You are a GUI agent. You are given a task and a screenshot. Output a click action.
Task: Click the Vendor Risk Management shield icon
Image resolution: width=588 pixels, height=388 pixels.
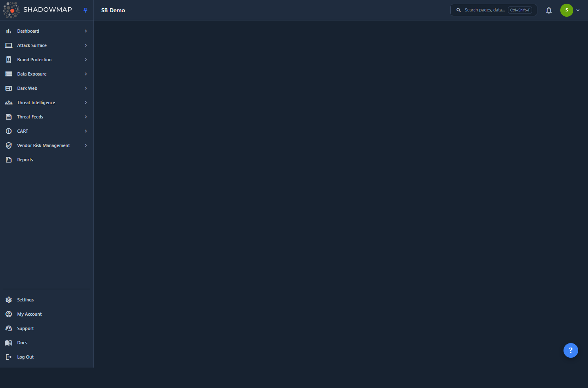(9, 145)
